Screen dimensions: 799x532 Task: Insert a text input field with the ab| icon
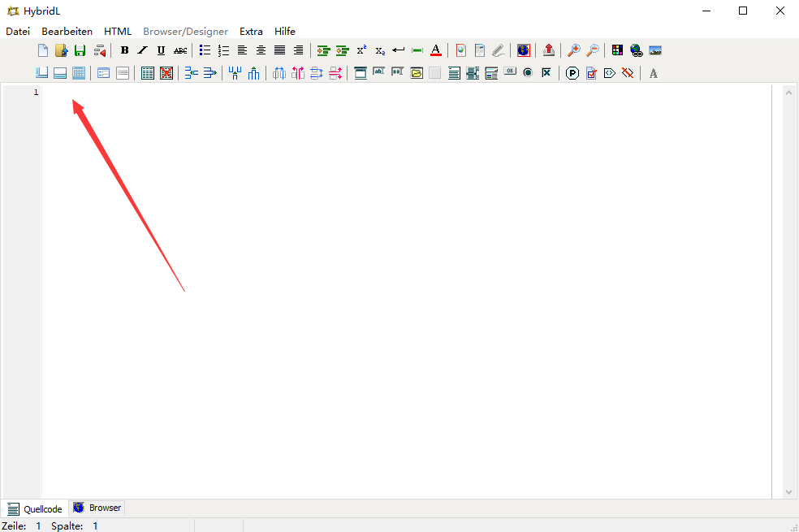click(x=379, y=72)
